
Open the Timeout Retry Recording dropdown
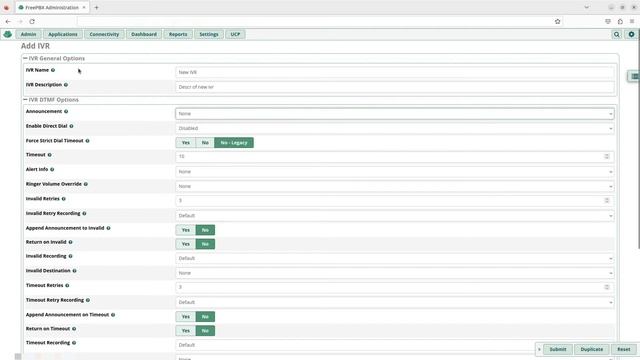[395, 302]
